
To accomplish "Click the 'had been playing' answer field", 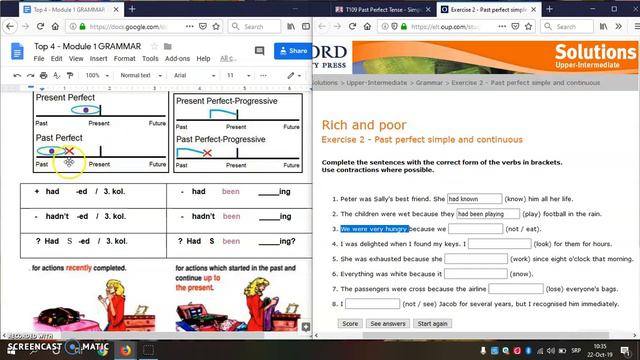I will [x=488, y=214].
